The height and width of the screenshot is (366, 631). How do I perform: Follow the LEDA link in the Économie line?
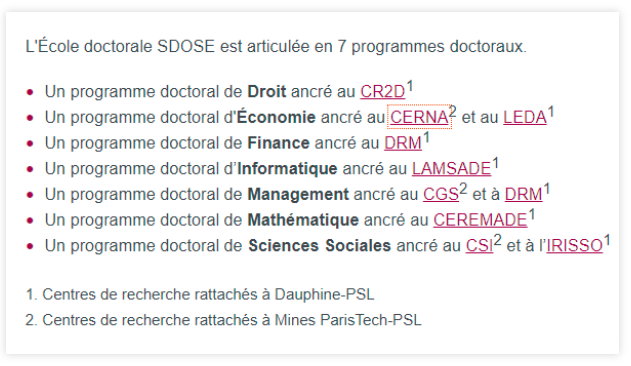(x=525, y=118)
